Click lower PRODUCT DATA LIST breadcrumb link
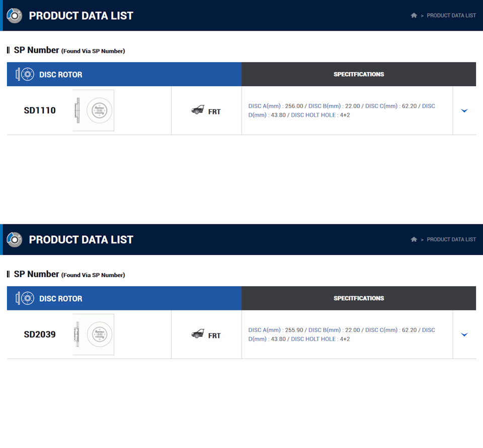Screen dimensions: 483x448 coord(451,239)
